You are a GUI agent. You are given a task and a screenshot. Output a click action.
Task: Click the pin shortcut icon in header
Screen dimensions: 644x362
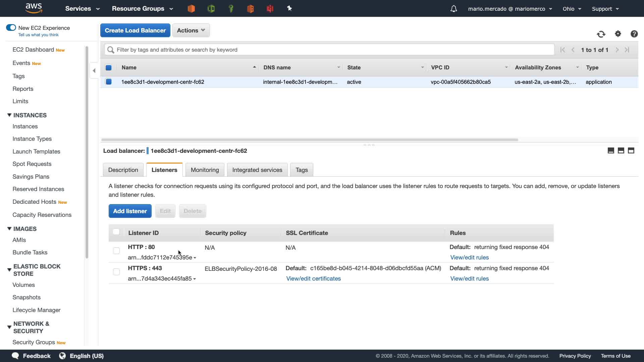[x=289, y=9]
